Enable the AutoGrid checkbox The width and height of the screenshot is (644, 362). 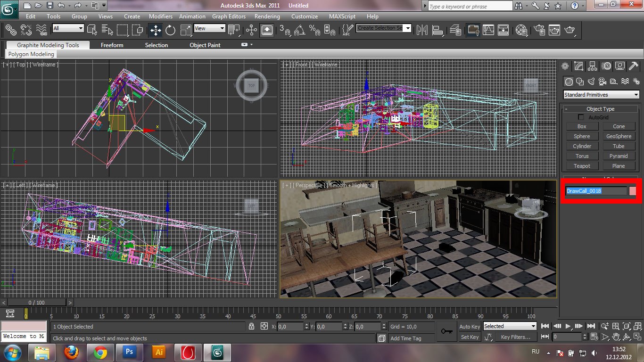coord(581,117)
